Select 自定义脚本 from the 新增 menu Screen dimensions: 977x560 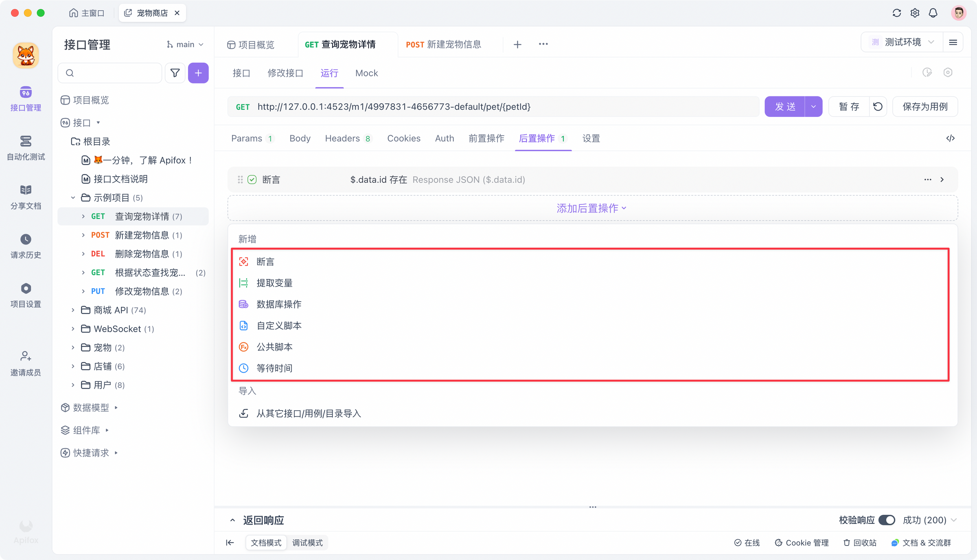point(278,325)
